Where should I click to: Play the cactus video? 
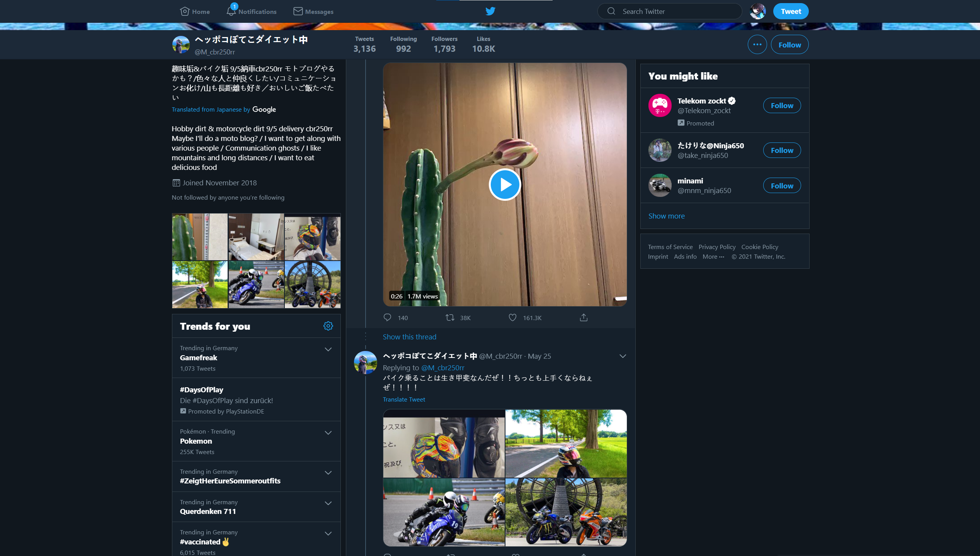[x=505, y=185]
